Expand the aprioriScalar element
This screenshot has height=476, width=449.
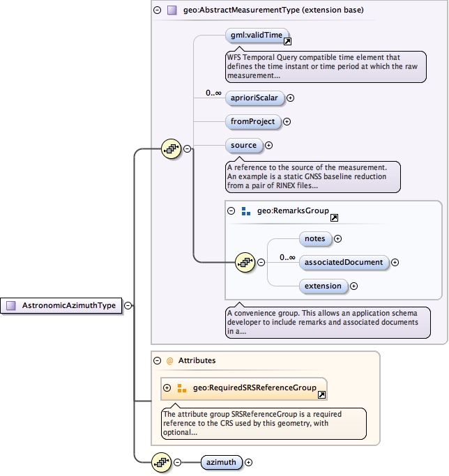click(291, 98)
